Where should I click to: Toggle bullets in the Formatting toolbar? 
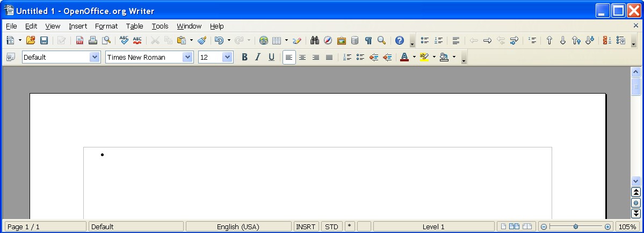point(360,57)
